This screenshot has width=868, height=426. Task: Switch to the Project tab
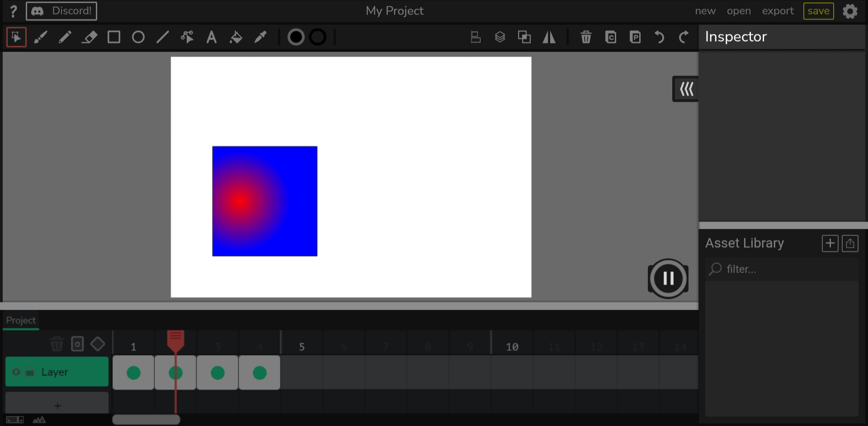(x=21, y=320)
